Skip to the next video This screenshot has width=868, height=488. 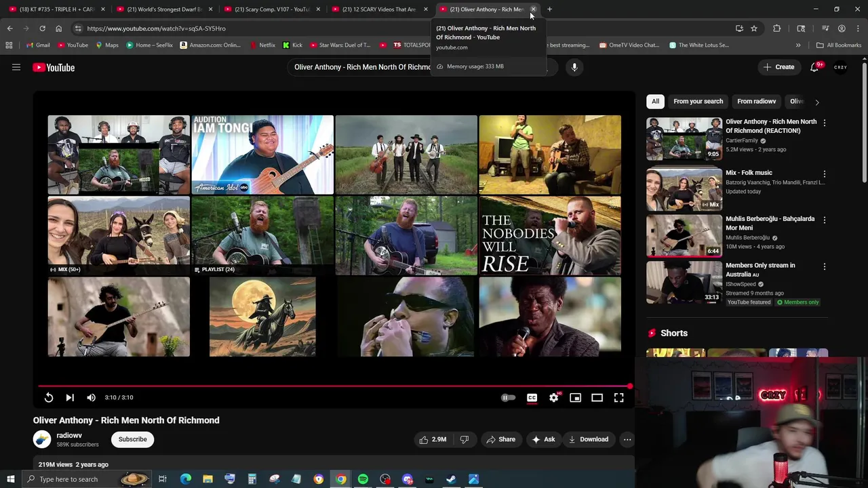(70, 398)
